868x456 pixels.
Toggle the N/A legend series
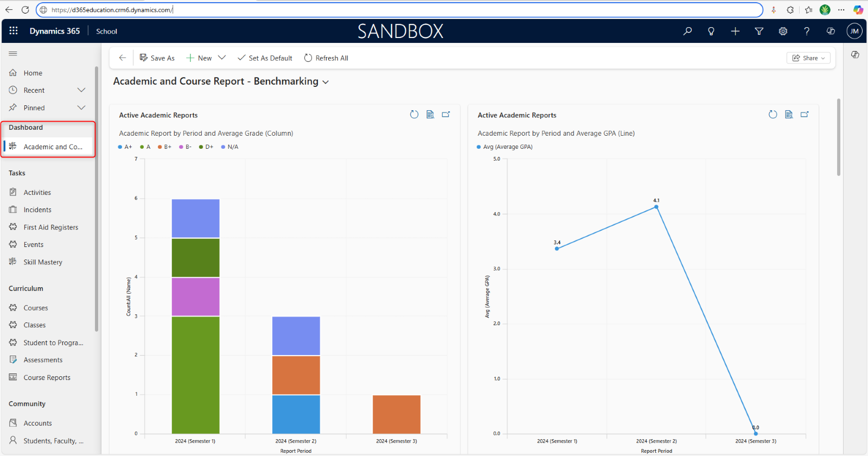(230, 147)
